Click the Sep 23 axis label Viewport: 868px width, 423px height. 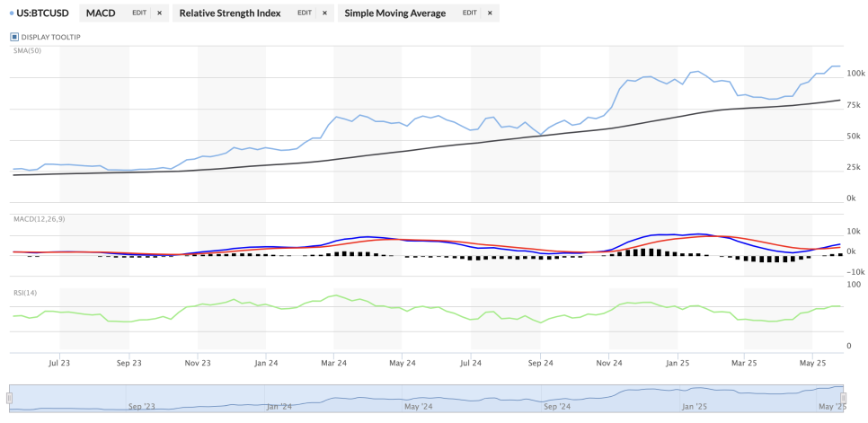[129, 364]
